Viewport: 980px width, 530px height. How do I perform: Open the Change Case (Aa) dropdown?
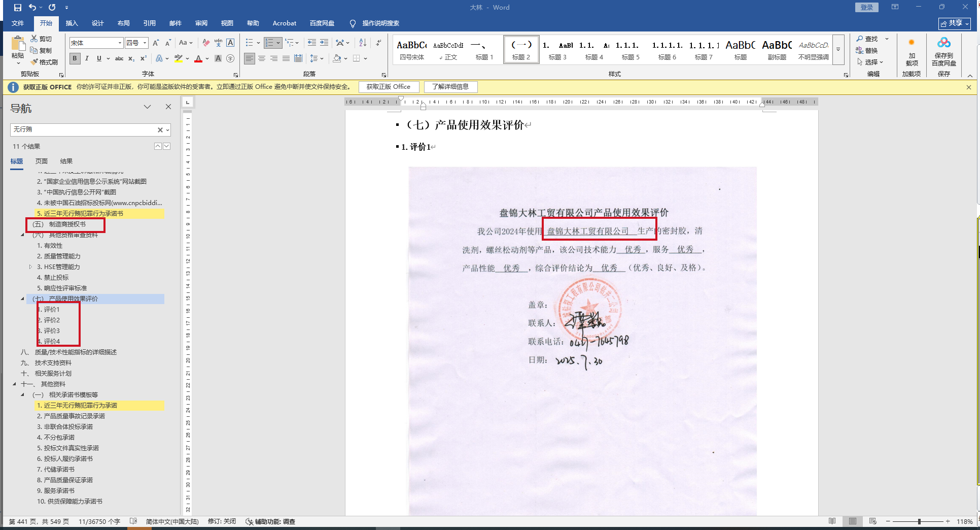186,43
